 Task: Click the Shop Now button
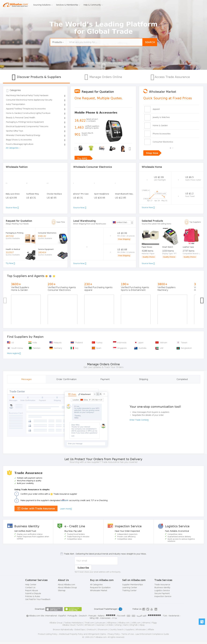[x=152, y=153]
